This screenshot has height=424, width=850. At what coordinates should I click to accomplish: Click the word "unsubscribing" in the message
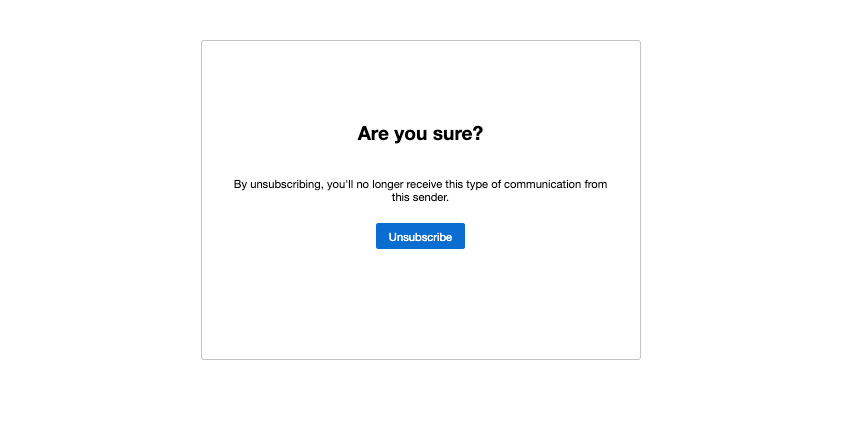pyautogui.click(x=286, y=184)
